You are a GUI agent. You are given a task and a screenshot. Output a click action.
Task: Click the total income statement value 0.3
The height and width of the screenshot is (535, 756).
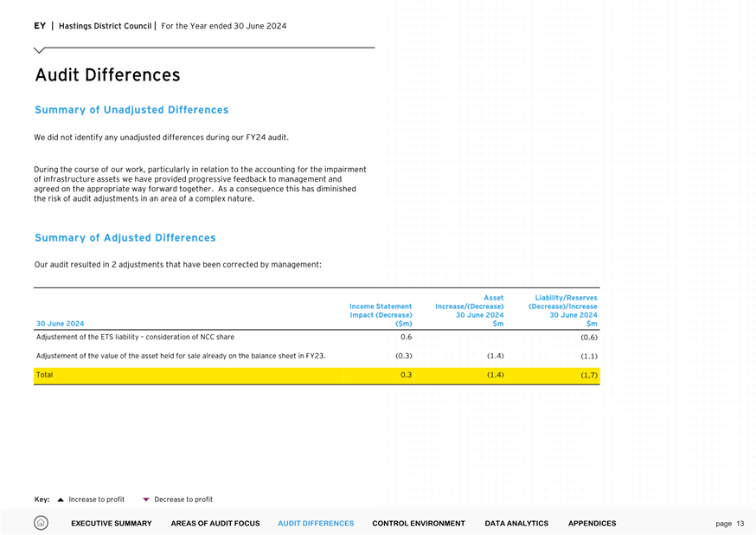pyautogui.click(x=407, y=375)
